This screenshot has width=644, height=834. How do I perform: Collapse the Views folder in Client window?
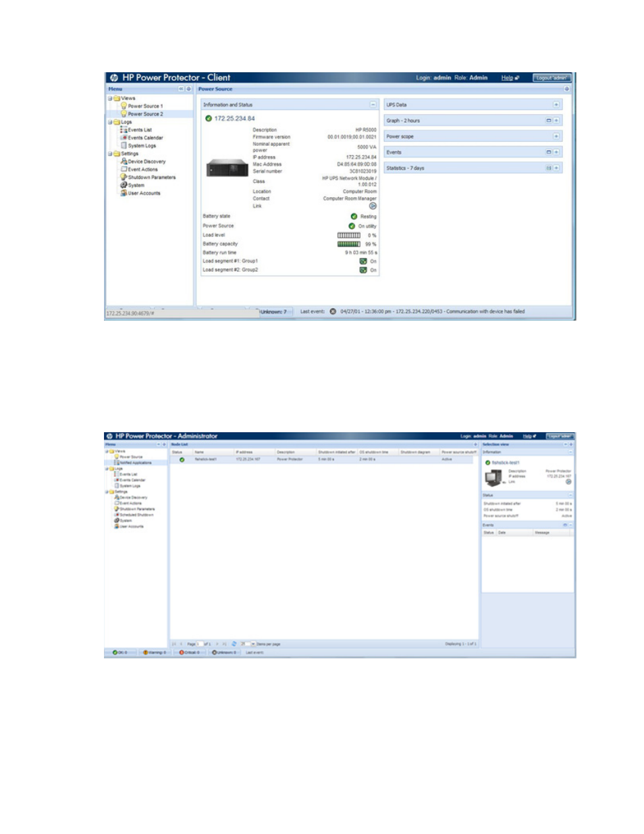click(x=110, y=99)
